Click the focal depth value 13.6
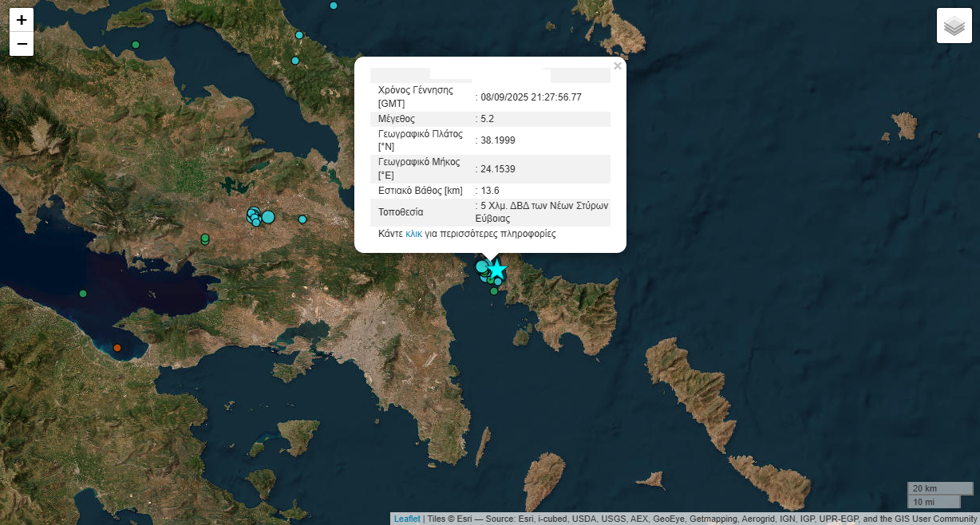 [x=489, y=191]
